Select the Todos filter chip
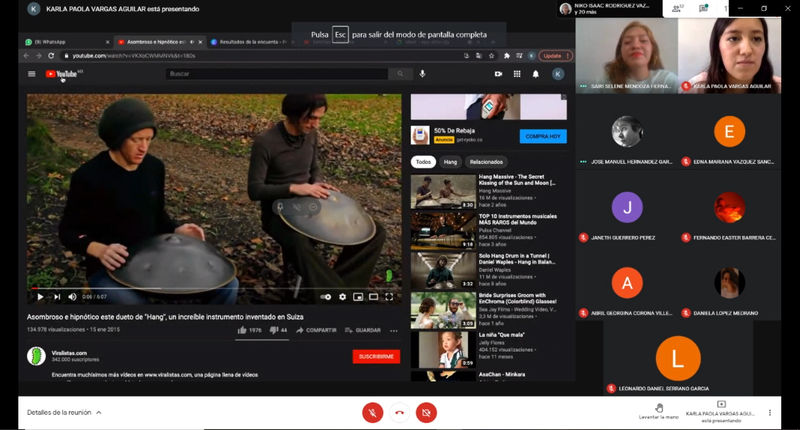This screenshot has height=430, width=800. (423, 162)
